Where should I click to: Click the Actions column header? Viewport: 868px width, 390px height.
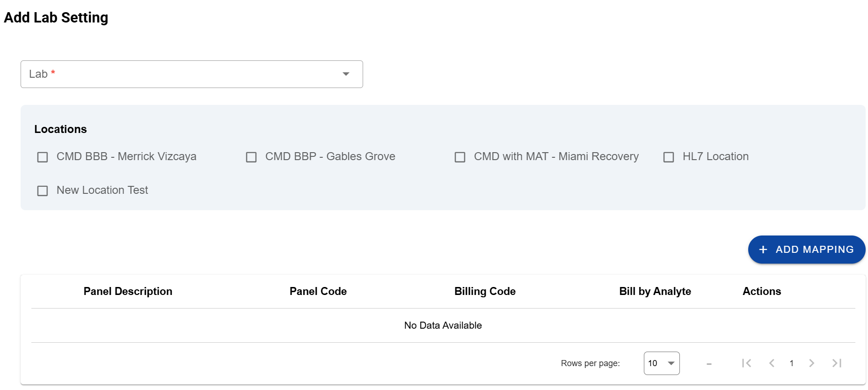[761, 291]
